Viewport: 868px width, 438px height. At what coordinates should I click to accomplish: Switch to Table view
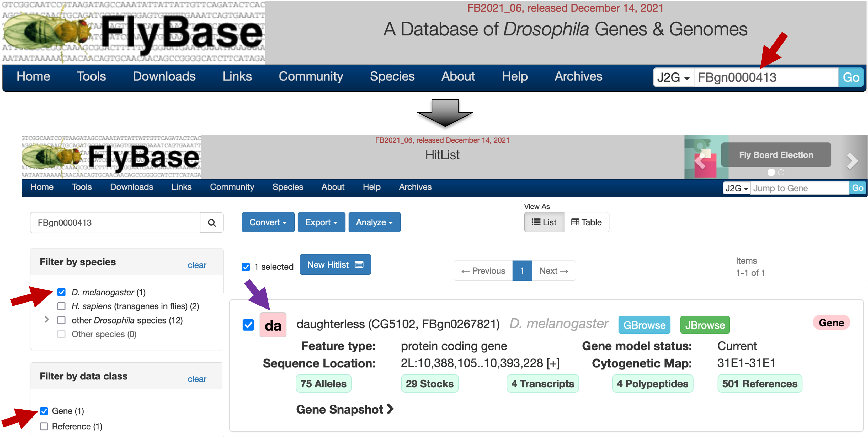(586, 222)
